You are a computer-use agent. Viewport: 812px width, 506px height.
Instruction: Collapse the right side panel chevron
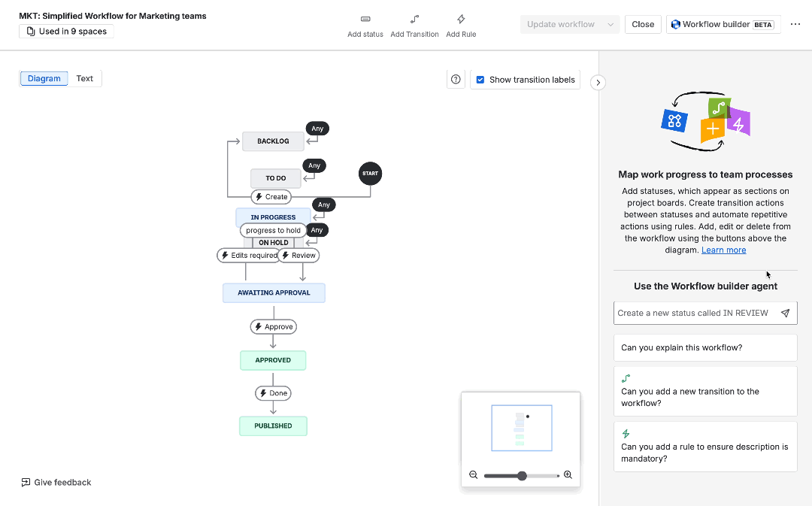[598, 83]
